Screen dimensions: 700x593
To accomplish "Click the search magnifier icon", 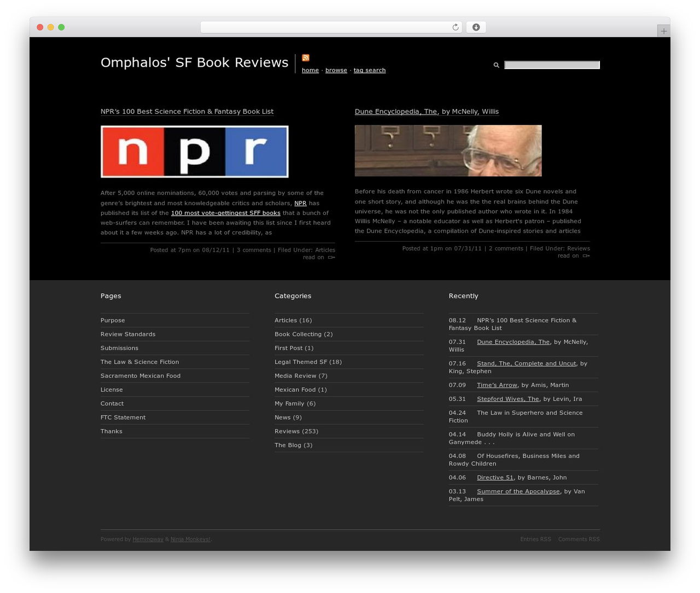I will click(497, 65).
